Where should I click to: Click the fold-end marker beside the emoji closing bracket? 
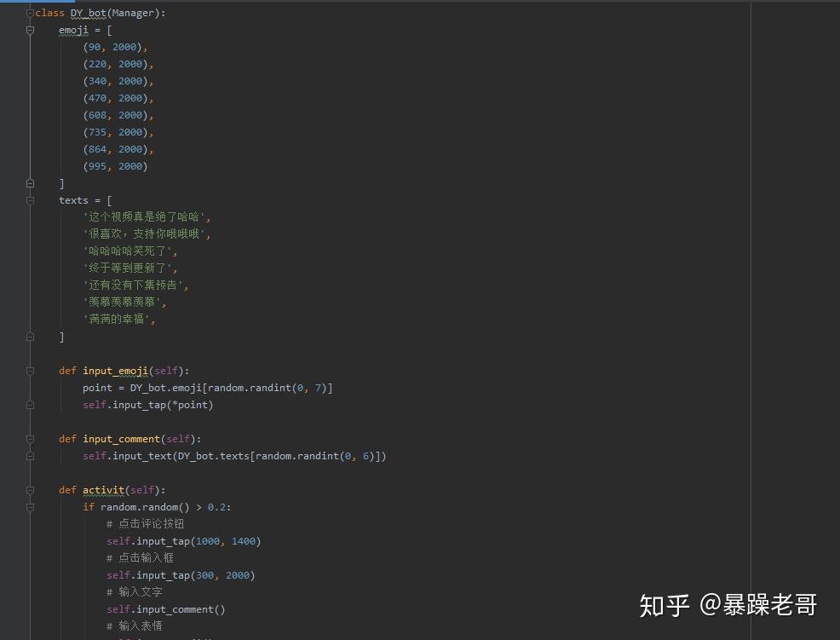point(30,183)
